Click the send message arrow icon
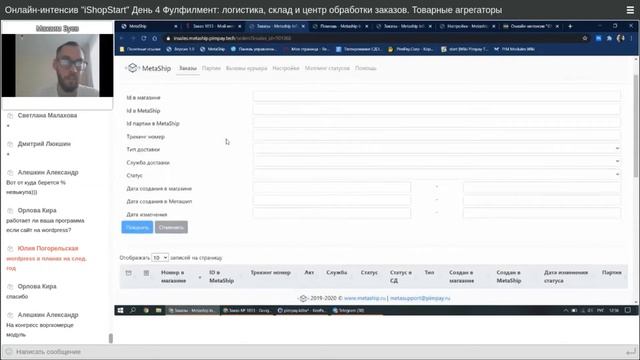This screenshot has height=360, width=640. pos(631,351)
